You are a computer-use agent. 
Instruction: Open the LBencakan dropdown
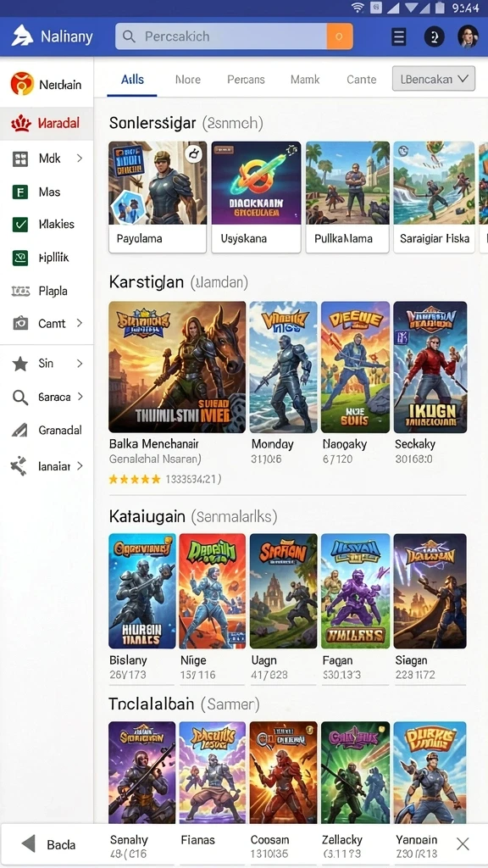(434, 79)
